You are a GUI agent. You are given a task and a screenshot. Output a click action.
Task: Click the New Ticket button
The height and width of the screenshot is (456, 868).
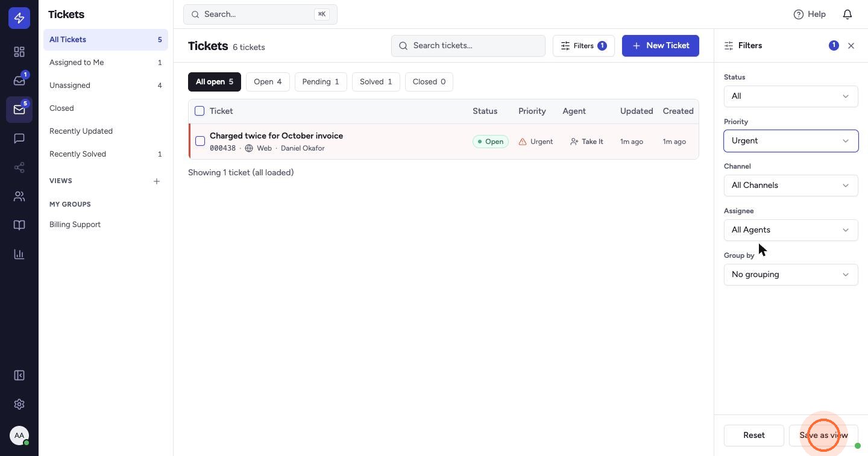coord(661,46)
